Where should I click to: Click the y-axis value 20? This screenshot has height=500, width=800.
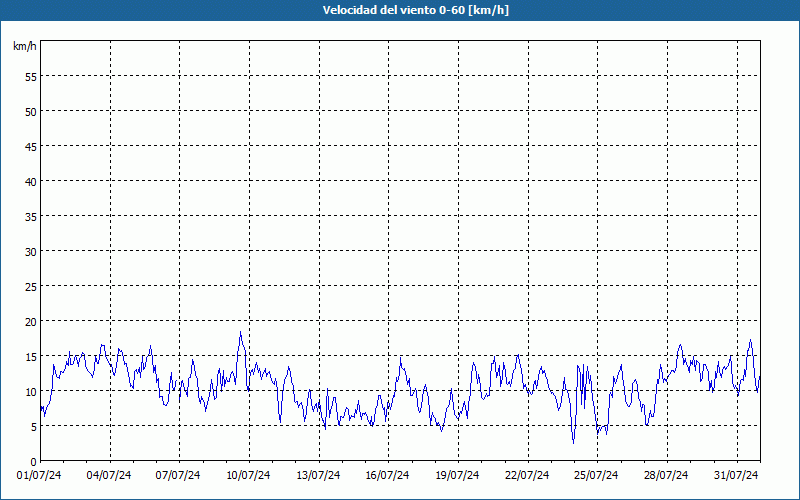pyautogui.click(x=31, y=322)
